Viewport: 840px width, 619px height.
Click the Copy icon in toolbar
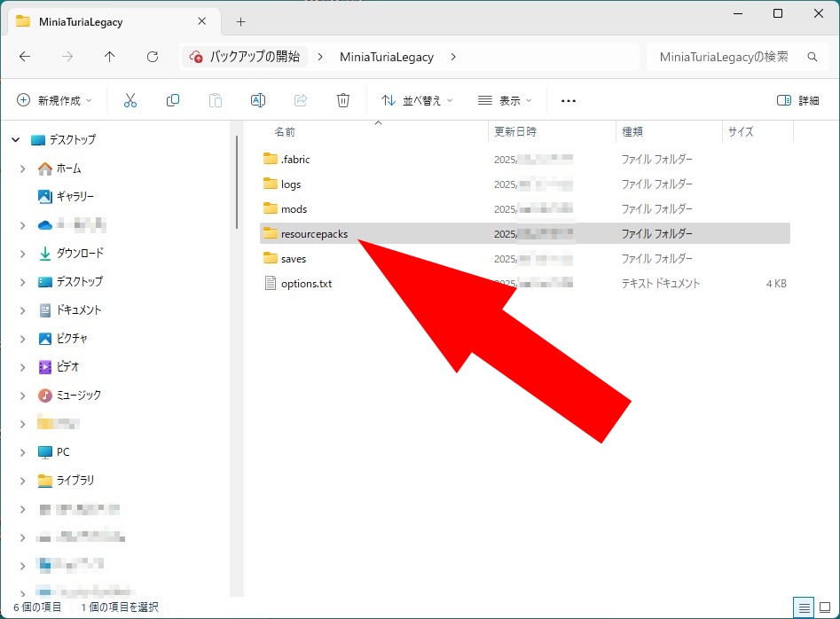pos(172,100)
